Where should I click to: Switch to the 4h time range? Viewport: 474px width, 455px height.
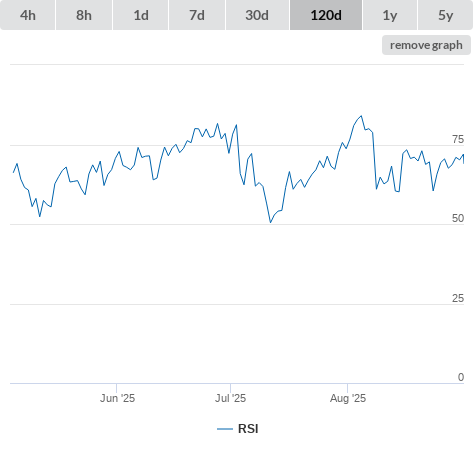coord(28,15)
